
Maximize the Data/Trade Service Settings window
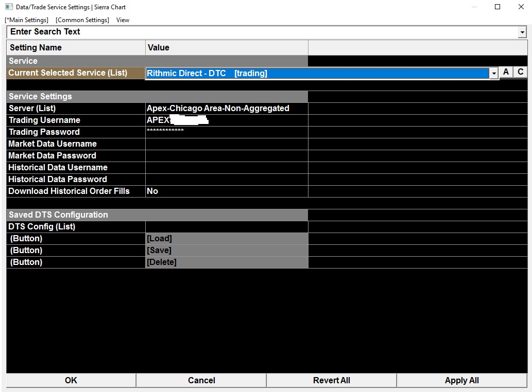[x=497, y=7]
